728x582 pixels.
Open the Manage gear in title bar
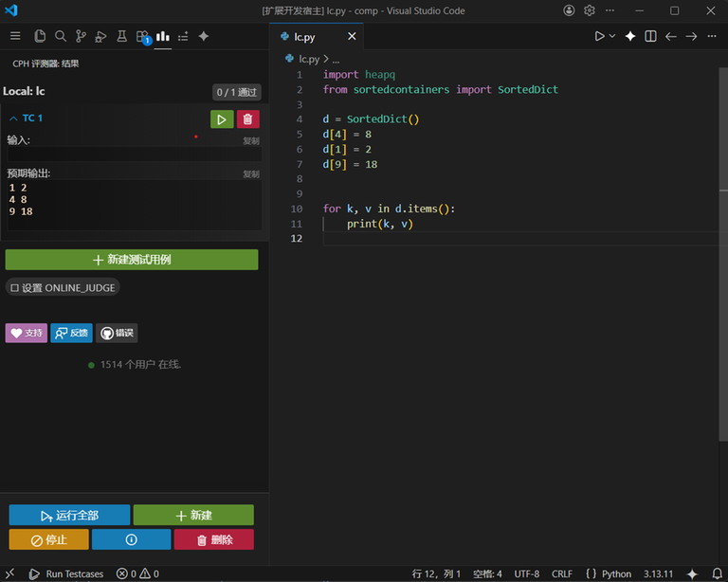(590, 10)
